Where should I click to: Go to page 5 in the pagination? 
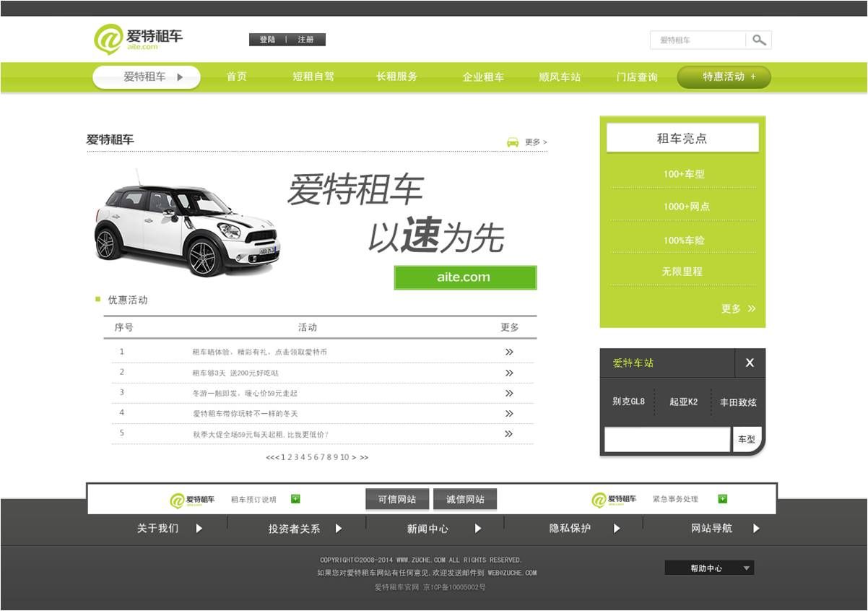click(309, 457)
